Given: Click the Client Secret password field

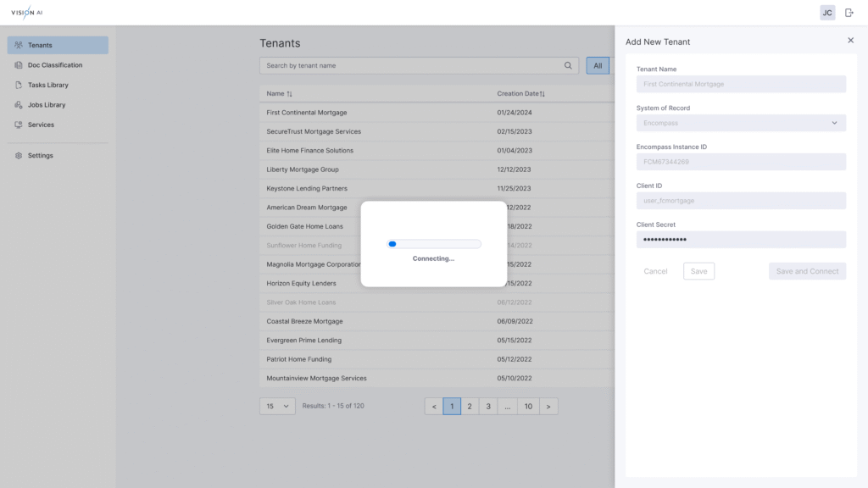Looking at the screenshot, I should (741, 240).
